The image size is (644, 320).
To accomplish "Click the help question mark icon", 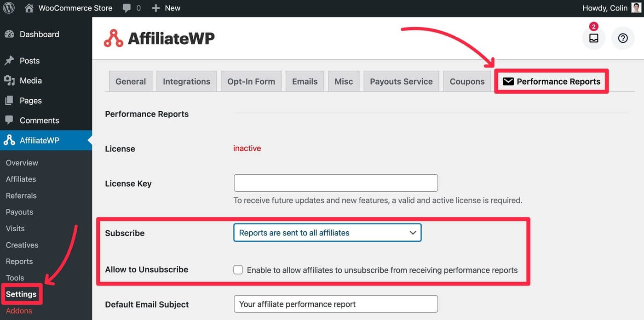I will click(623, 38).
